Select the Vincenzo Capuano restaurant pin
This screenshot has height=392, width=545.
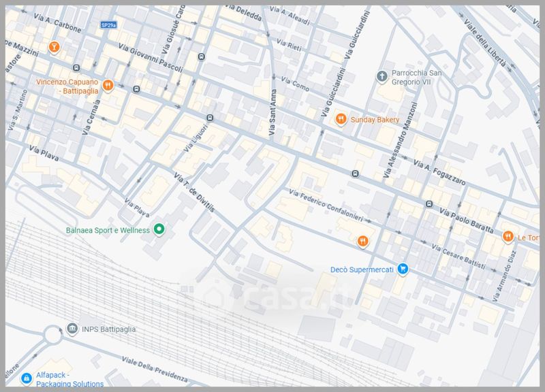(x=108, y=86)
